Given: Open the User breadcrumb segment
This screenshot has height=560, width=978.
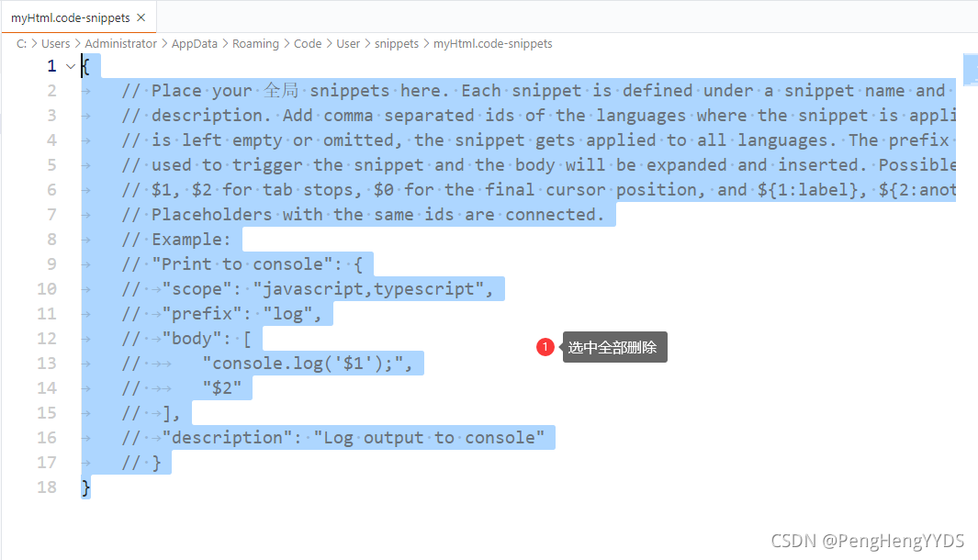Looking at the screenshot, I should coord(348,44).
